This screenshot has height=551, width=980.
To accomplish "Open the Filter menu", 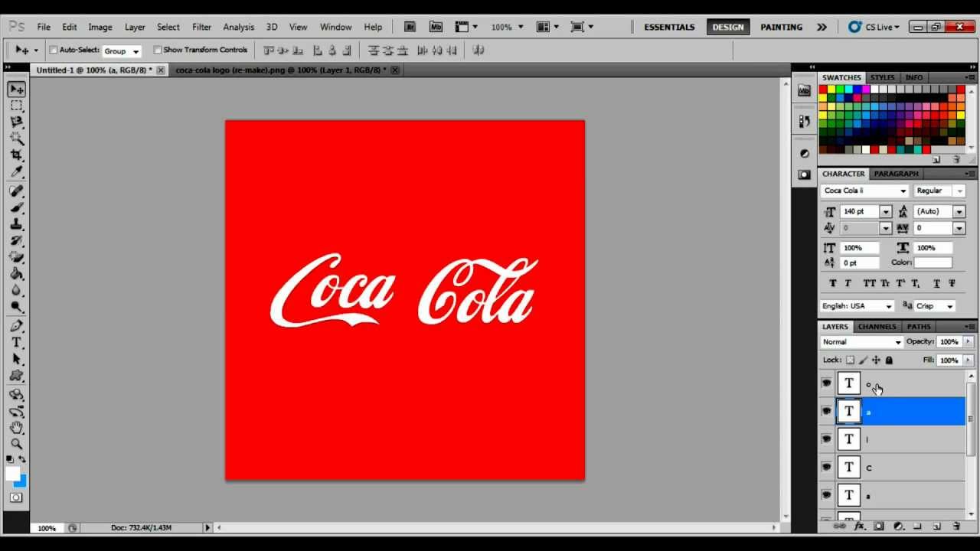I will click(x=201, y=27).
